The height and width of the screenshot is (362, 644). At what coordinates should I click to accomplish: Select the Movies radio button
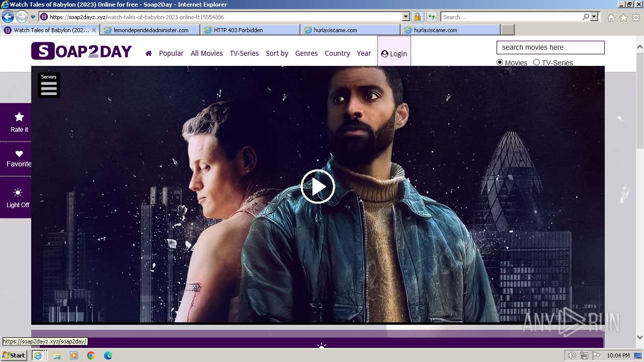pyautogui.click(x=500, y=62)
